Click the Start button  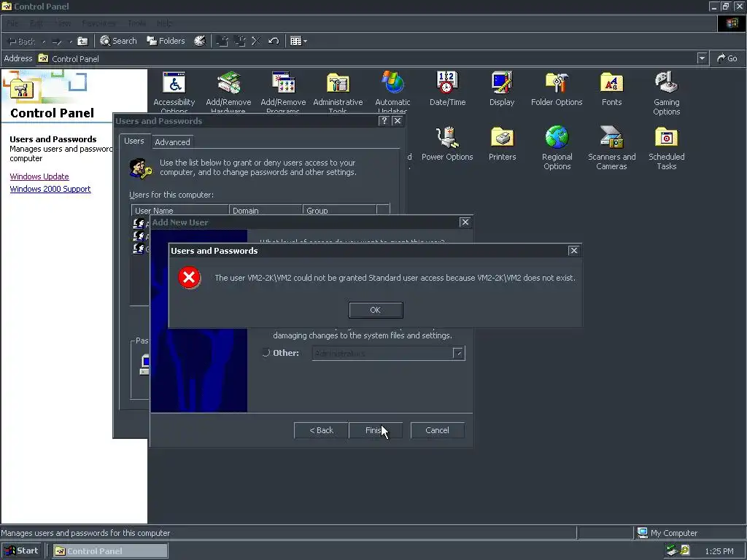(x=21, y=551)
